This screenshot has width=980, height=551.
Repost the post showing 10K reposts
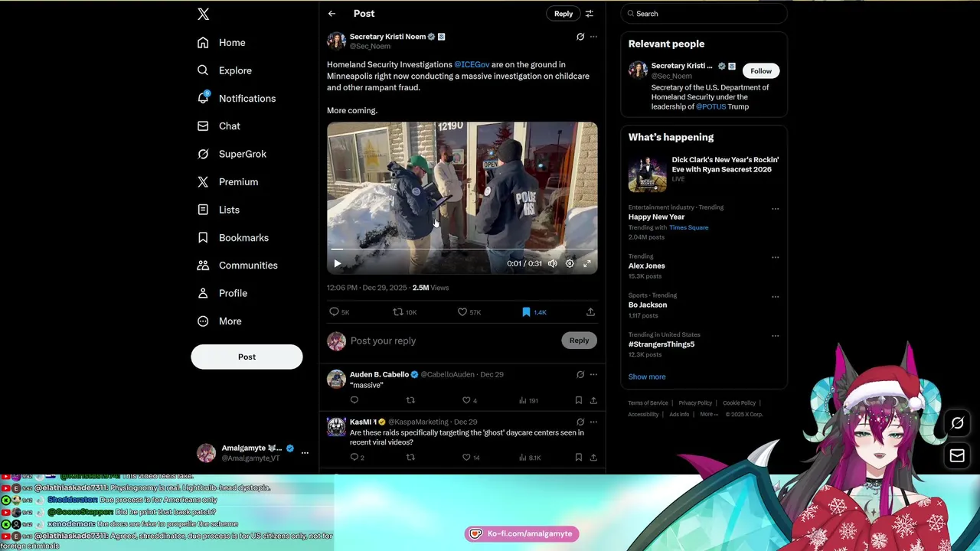tap(404, 312)
